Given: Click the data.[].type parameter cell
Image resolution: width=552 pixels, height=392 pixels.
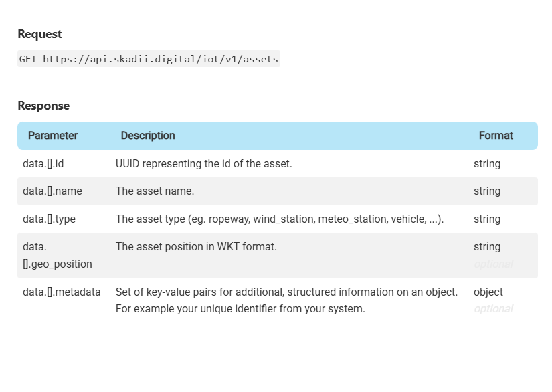Looking at the screenshot, I should [x=49, y=219].
